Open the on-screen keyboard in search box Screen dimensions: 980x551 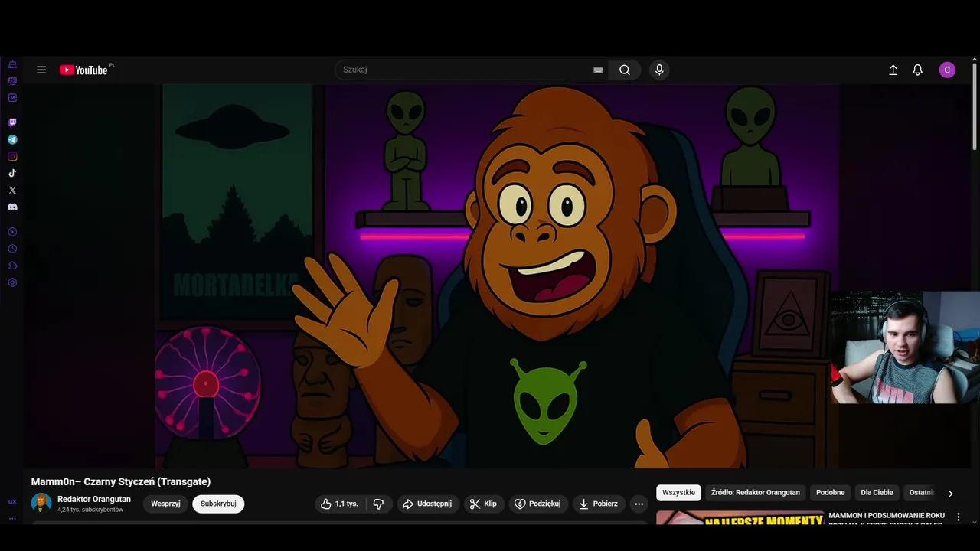[598, 70]
